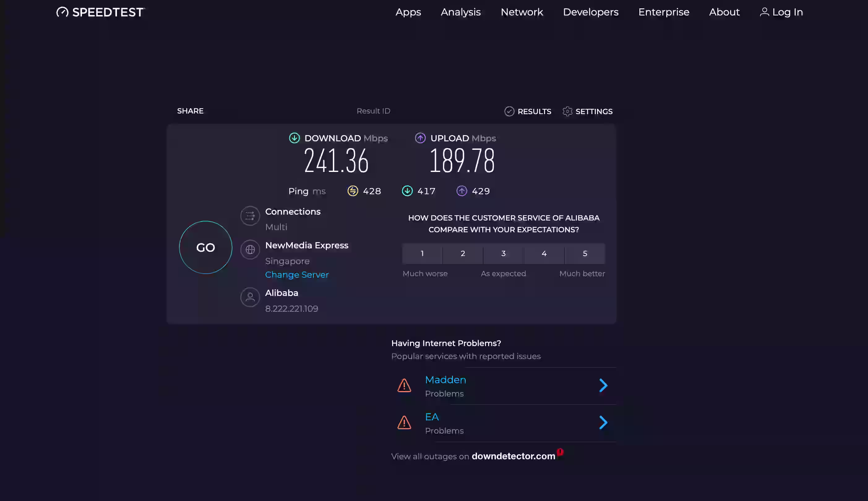Click the Connections icon
The height and width of the screenshot is (501, 868).
tap(250, 216)
